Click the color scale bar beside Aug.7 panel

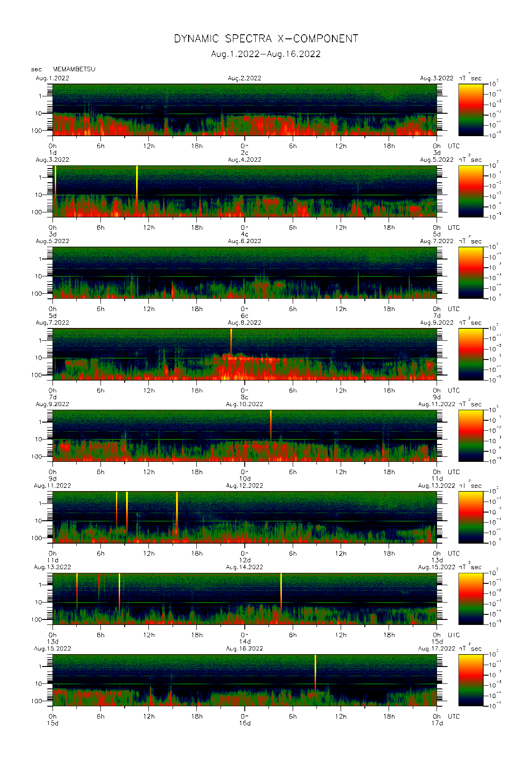[x=471, y=354]
